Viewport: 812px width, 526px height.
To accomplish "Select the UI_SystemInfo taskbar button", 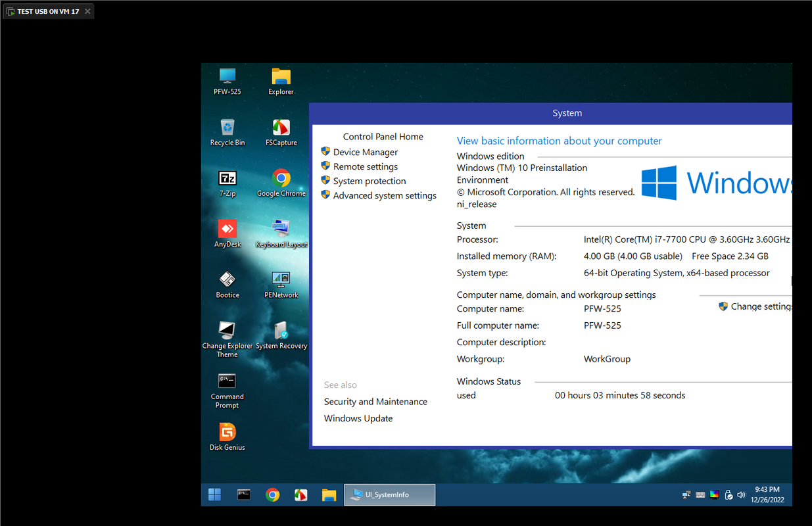I will tap(390, 495).
